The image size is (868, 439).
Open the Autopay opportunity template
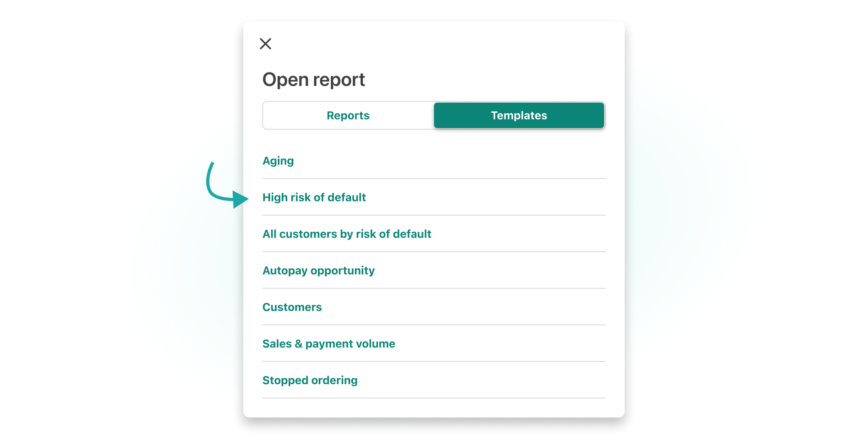pos(318,271)
